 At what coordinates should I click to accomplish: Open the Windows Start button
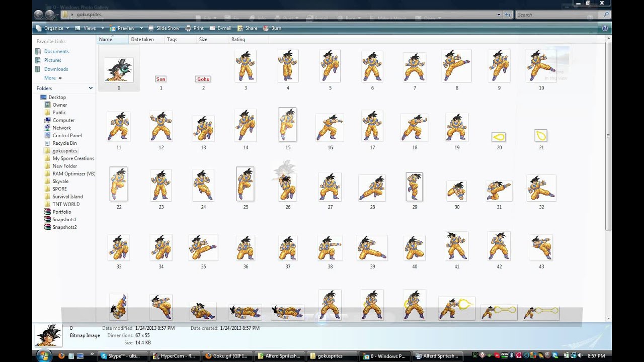[43, 355]
